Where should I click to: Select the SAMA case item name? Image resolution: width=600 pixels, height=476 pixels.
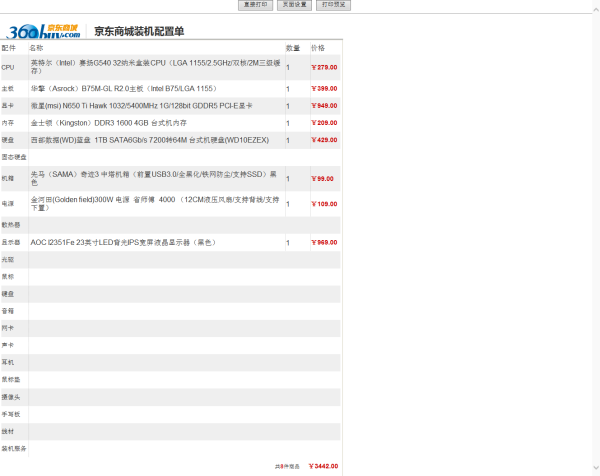pos(154,178)
